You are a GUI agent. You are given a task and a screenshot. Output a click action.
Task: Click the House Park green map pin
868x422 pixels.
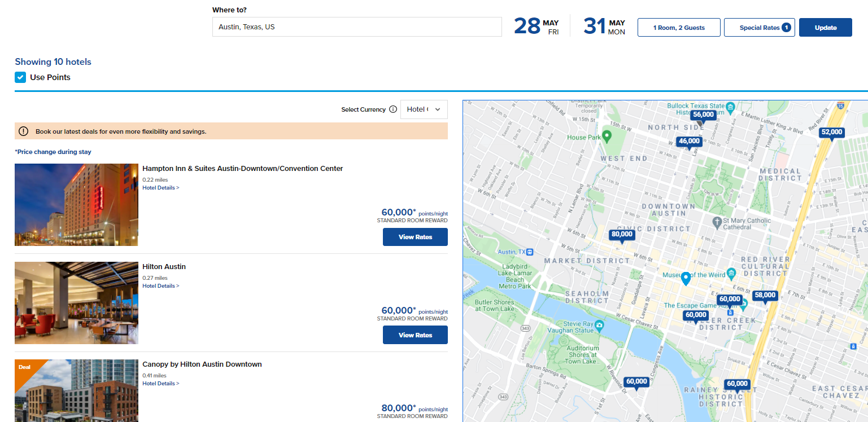point(607,136)
